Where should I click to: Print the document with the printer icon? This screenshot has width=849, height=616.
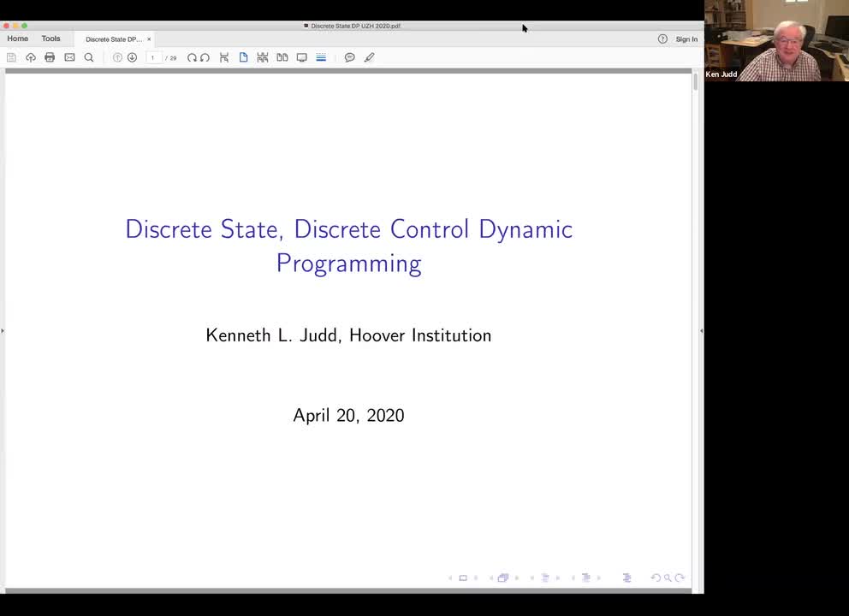click(x=50, y=57)
